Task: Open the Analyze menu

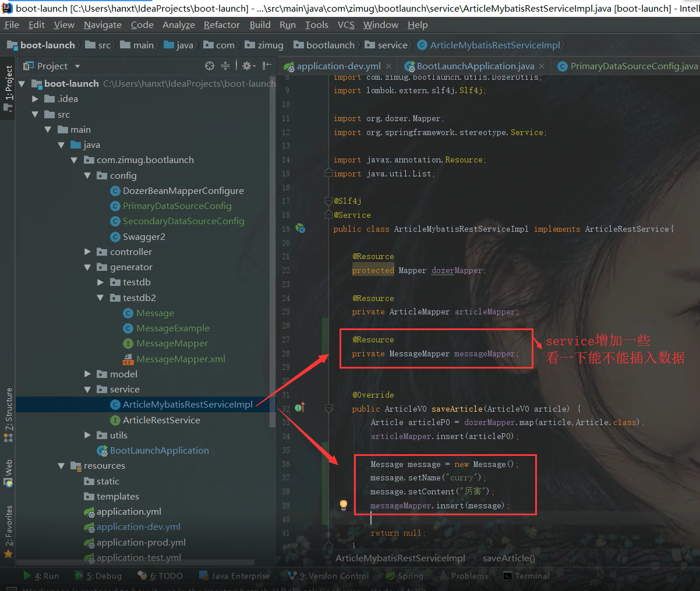Action: click(x=179, y=25)
